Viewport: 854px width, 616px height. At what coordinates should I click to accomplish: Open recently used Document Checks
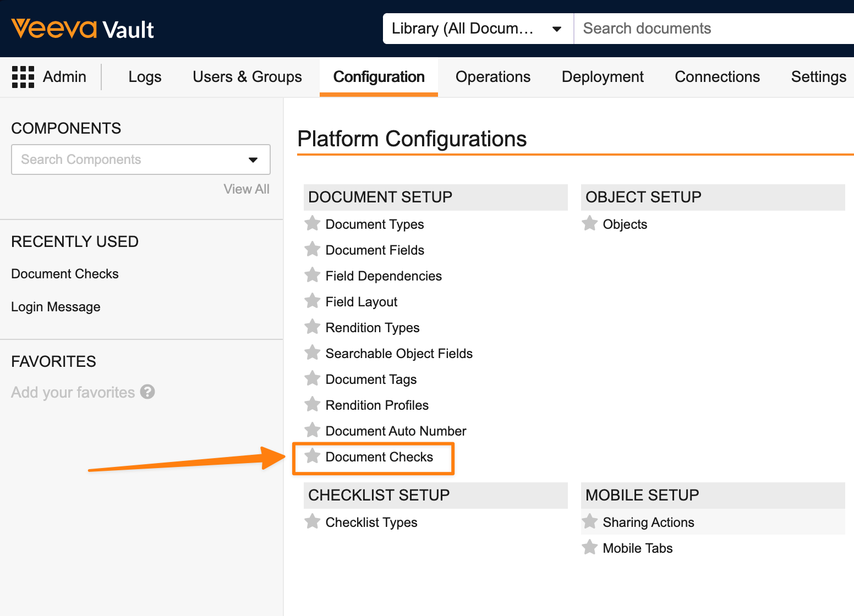[x=65, y=274]
